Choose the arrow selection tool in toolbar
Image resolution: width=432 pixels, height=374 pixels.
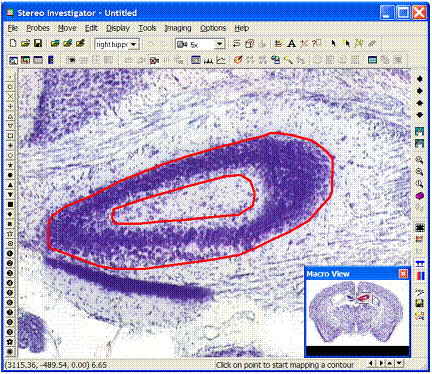coord(333,43)
